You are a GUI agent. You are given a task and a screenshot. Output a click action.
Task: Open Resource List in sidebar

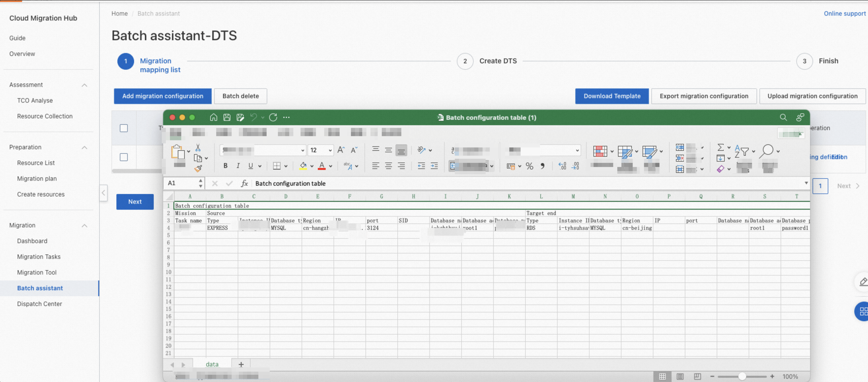(36, 163)
